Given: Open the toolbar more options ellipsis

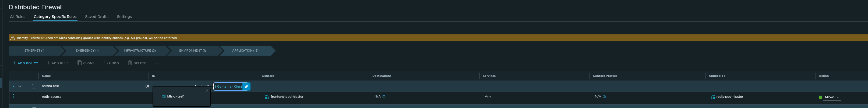Looking at the screenshot, I should point(157,64).
